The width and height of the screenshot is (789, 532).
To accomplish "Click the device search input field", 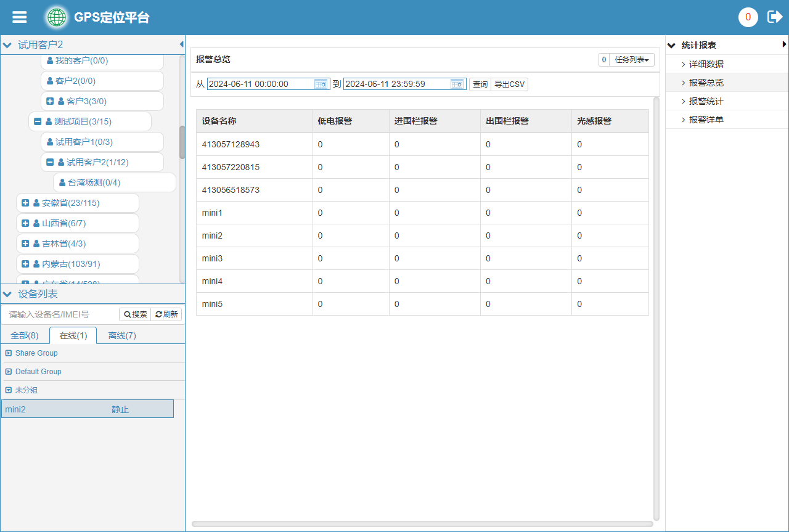I will (x=60, y=314).
